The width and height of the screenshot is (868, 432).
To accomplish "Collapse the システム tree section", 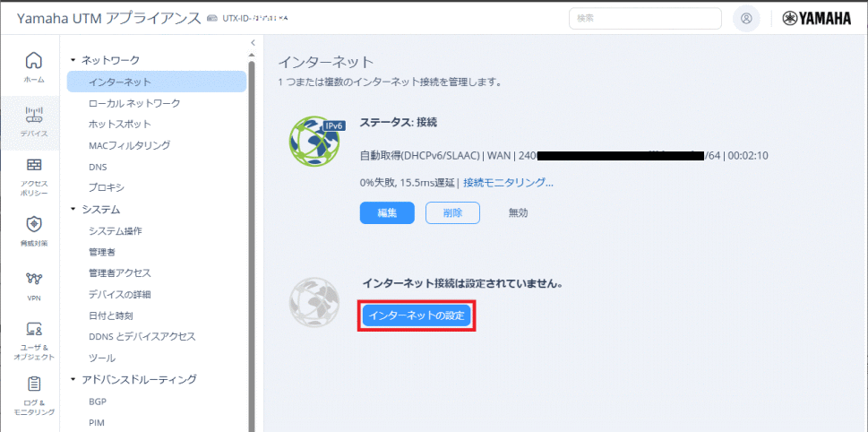I will click(x=73, y=210).
